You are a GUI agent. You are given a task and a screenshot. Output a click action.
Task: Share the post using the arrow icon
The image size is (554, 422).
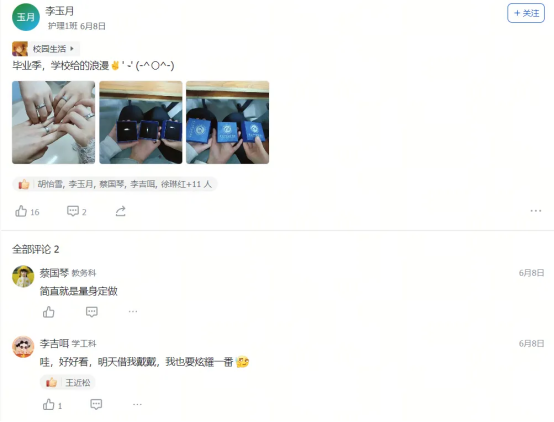click(x=120, y=211)
